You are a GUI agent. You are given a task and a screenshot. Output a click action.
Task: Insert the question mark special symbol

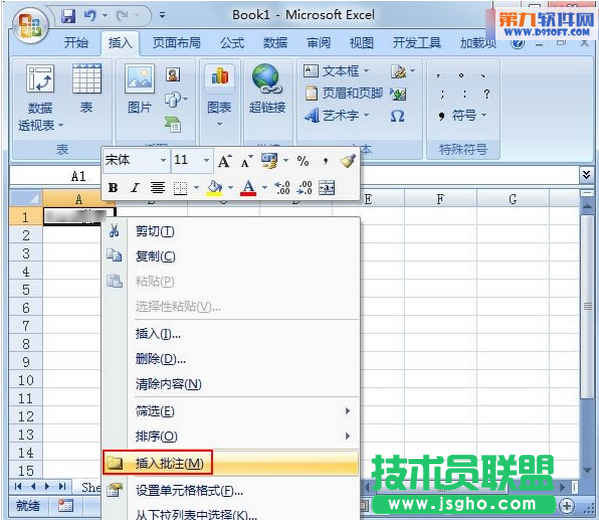[x=486, y=94]
